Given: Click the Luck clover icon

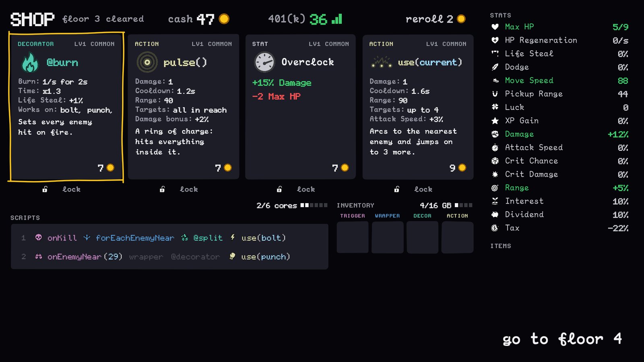Looking at the screenshot, I should [x=495, y=107].
